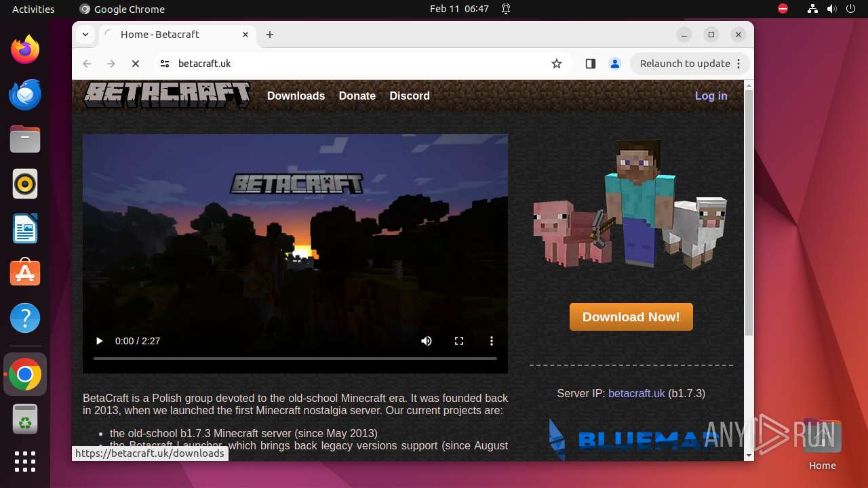The width and height of the screenshot is (868, 488).
Task: View site information for betacraft.uk
Action: coord(164,64)
